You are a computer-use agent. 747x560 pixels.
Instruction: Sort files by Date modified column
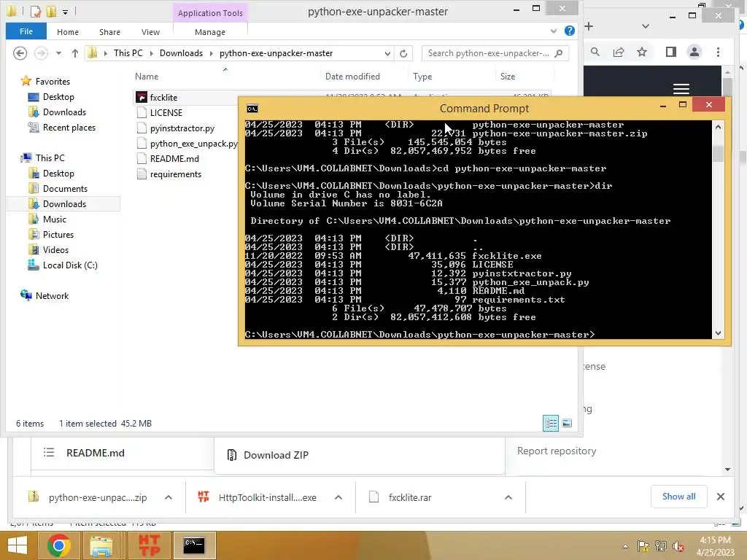[x=352, y=76]
